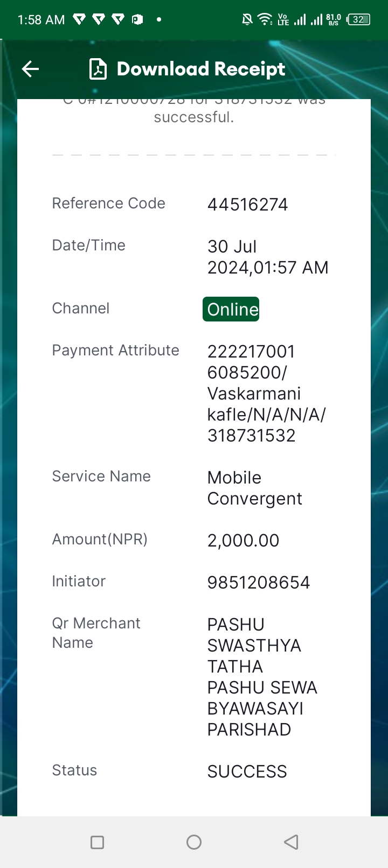Tap the green Online channel badge
The width and height of the screenshot is (388, 868).
coord(231,309)
